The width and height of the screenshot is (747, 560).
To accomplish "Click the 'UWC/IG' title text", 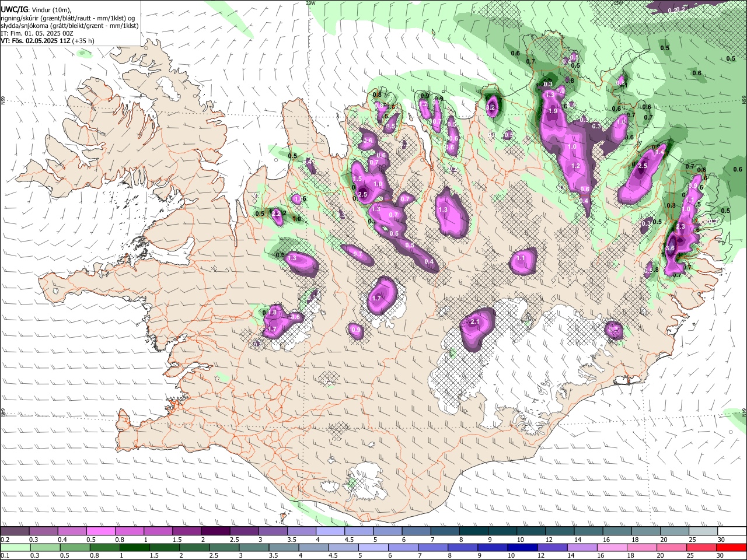I will tap(13, 9).
